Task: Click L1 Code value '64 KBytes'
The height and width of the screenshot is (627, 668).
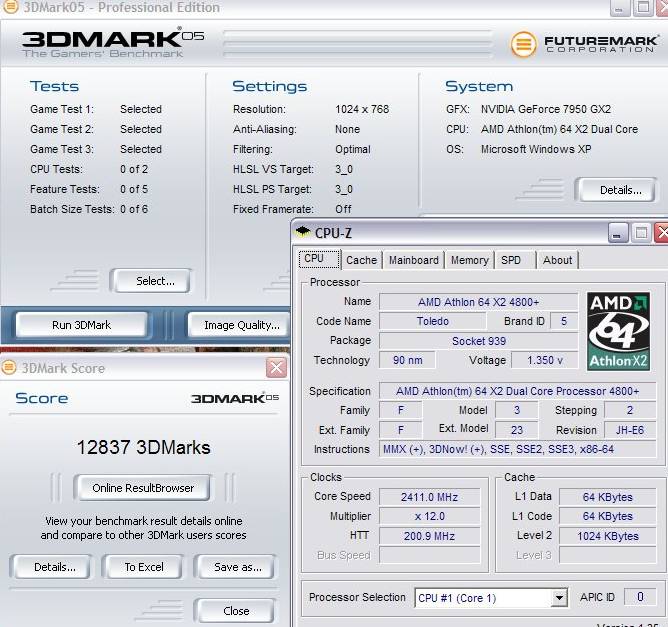Action: pos(608,516)
